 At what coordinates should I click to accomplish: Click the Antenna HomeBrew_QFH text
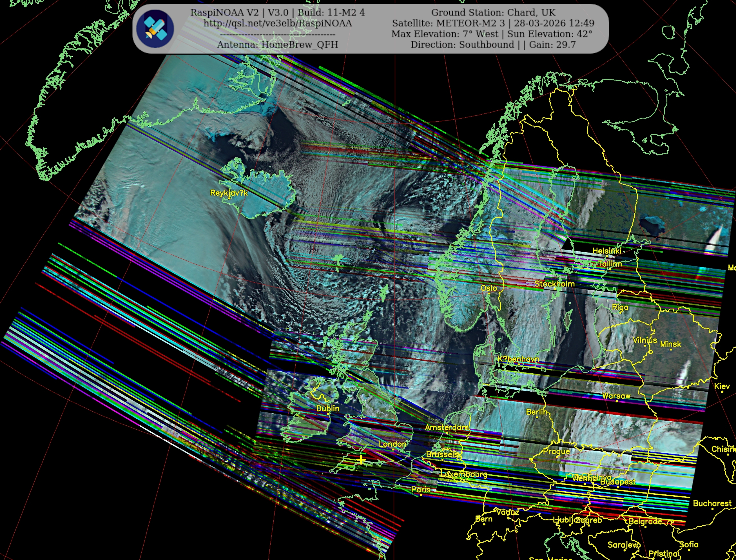pos(277,45)
